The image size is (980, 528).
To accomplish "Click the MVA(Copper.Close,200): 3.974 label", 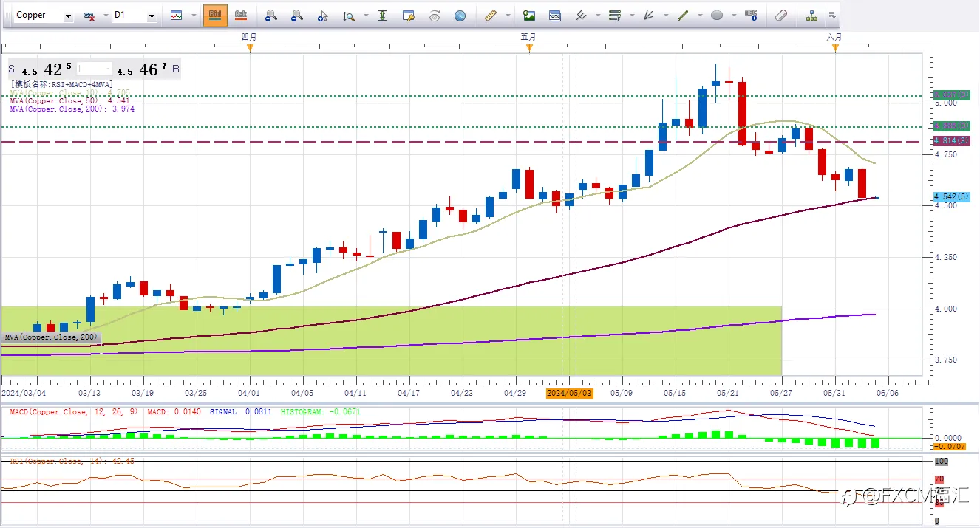I will tap(72, 109).
